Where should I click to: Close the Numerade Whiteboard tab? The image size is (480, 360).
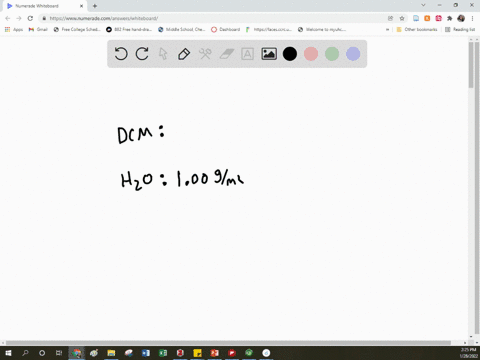click(81, 6)
